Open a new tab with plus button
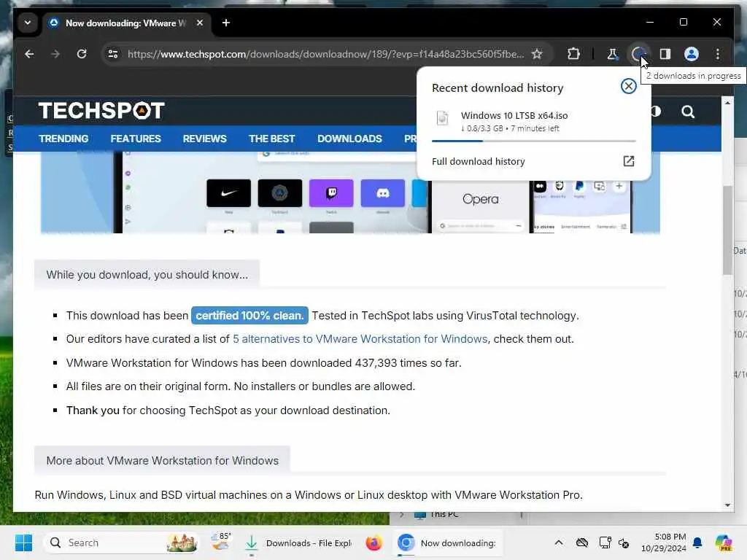747x560 pixels. [x=226, y=23]
